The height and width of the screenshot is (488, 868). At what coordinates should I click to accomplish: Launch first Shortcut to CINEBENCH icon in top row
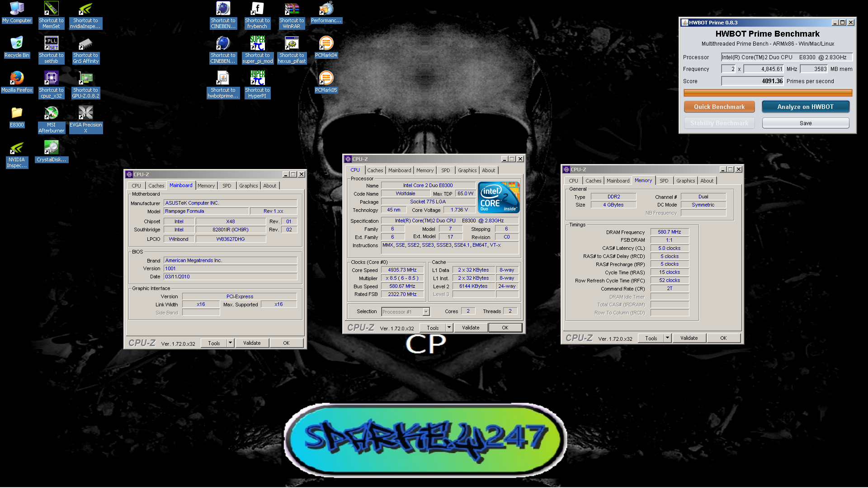pos(223,15)
